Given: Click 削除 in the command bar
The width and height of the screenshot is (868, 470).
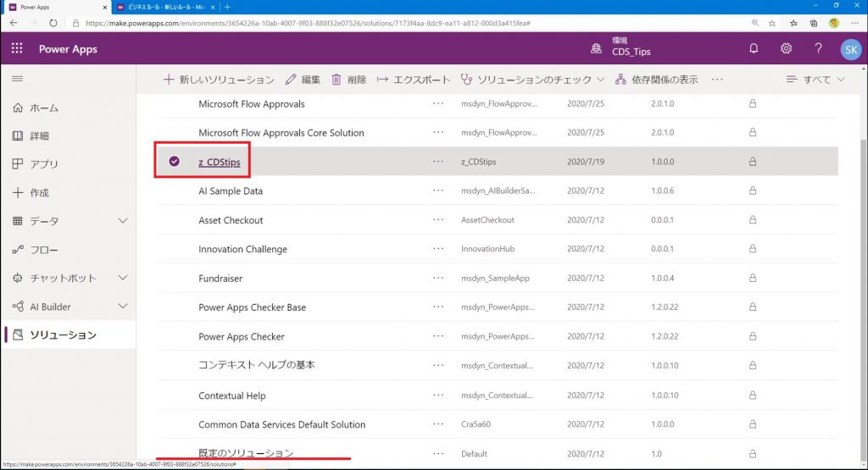Looking at the screenshot, I should (348, 80).
